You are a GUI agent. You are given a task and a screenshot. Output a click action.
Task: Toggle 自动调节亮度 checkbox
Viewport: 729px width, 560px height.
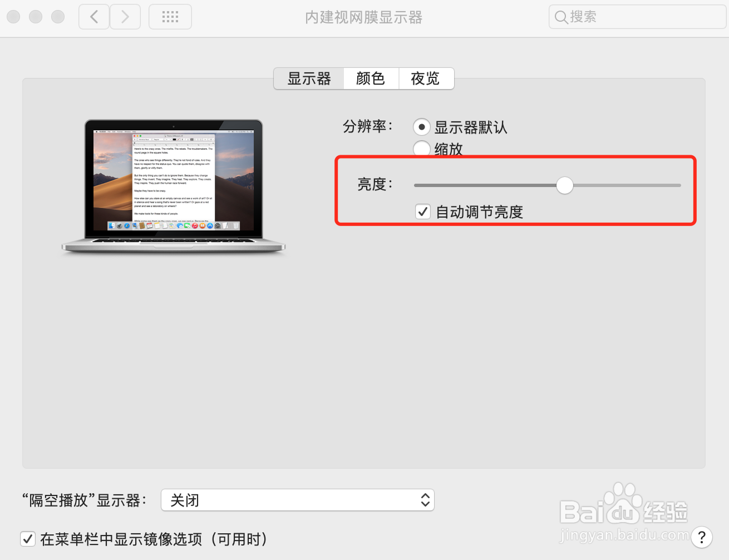423,212
